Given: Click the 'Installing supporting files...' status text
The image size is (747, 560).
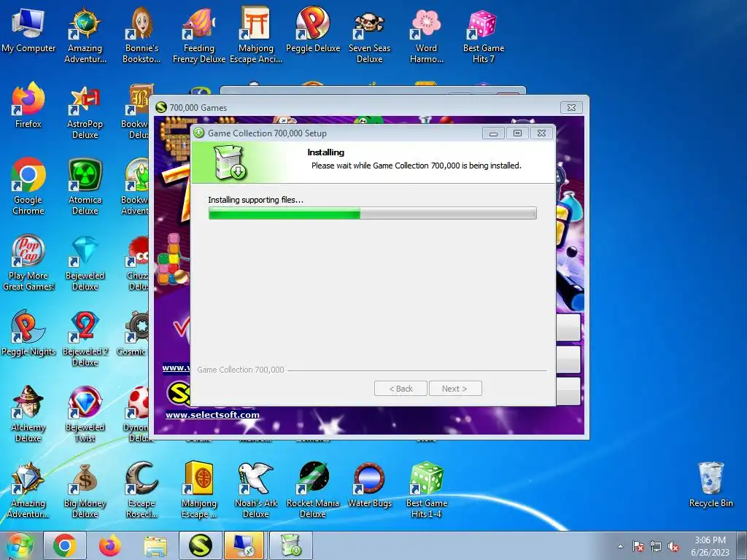Looking at the screenshot, I should 255,200.
